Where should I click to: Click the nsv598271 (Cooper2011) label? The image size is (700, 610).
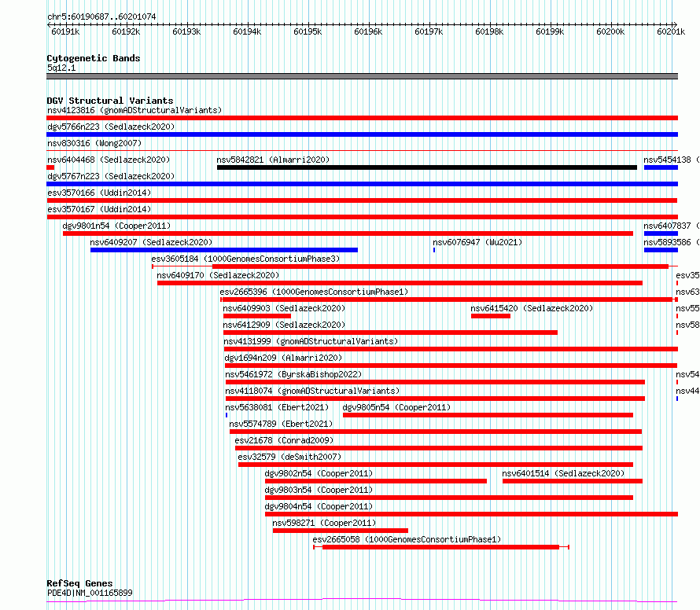[324, 523]
